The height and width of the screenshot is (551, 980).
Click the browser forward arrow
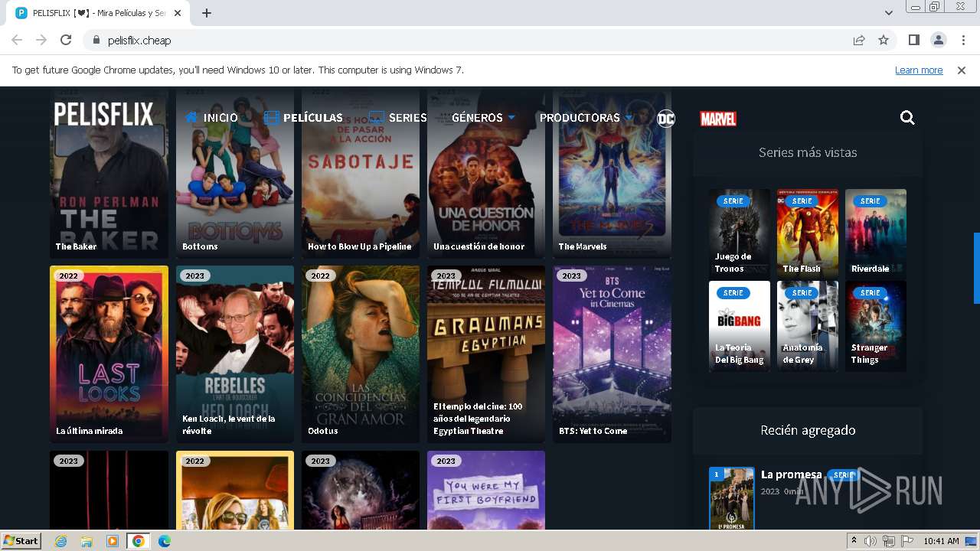click(x=41, y=40)
